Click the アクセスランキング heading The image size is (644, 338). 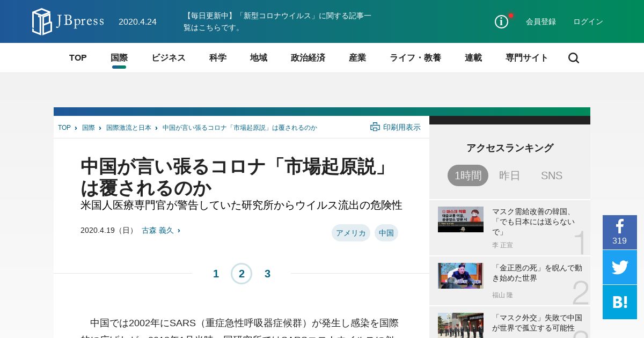(510, 148)
